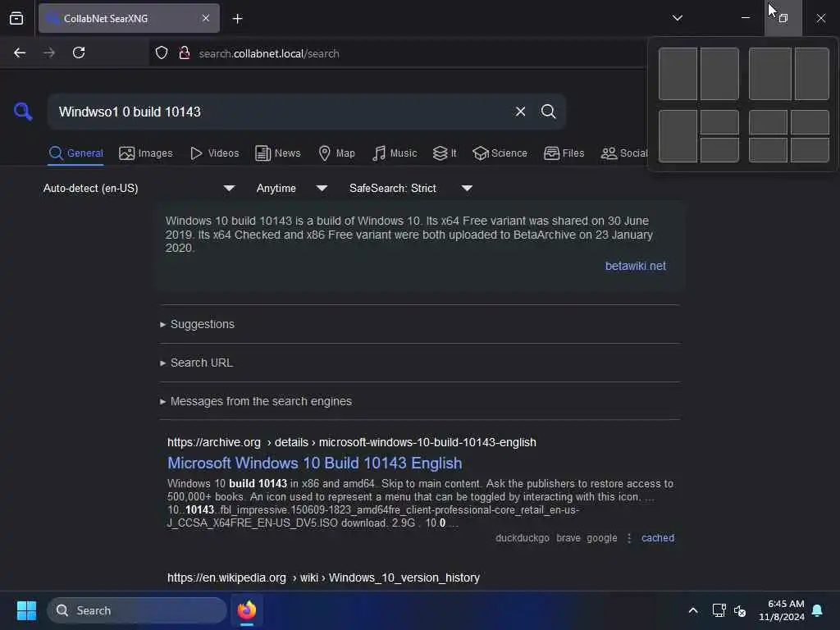Submit search with the magnifier button
The height and width of the screenshot is (630, 840).
(x=548, y=112)
